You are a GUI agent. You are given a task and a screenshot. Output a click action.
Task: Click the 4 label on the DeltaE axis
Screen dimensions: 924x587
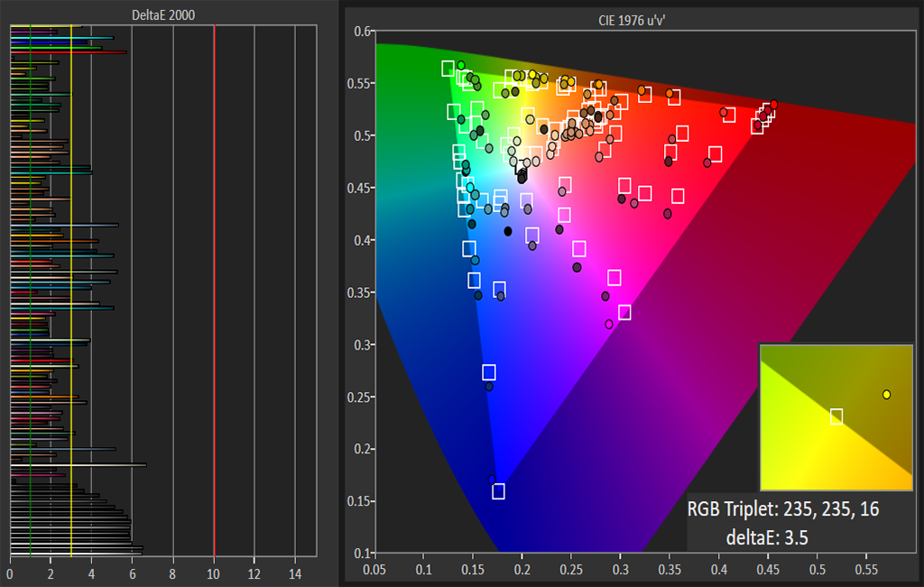[x=91, y=574]
